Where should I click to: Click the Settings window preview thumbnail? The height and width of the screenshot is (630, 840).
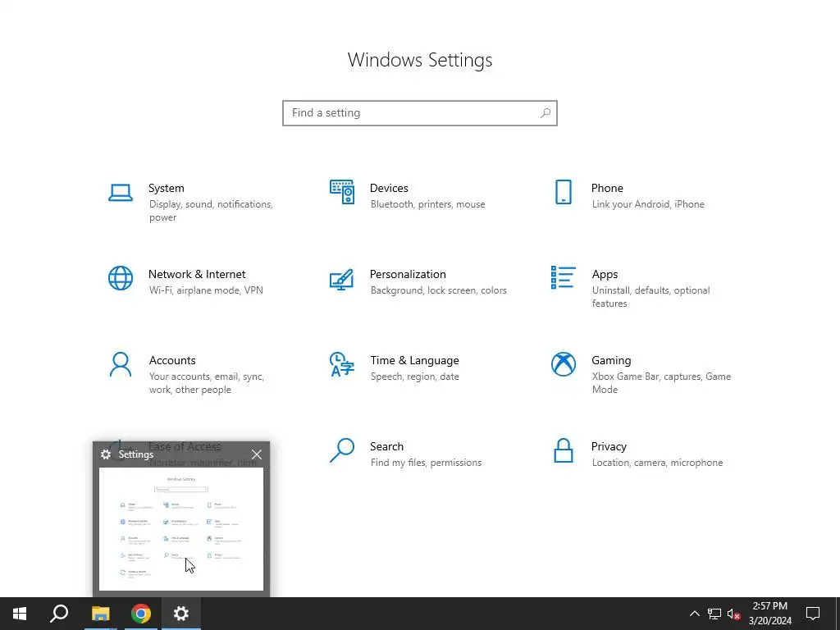[x=181, y=529]
